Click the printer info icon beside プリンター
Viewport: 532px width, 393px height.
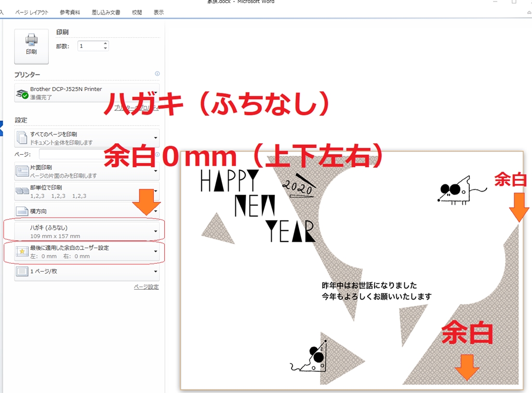tap(157, 74)
